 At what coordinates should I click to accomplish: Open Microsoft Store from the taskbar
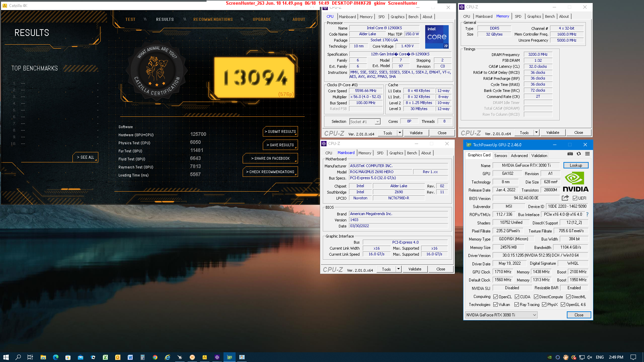(68, 357)
